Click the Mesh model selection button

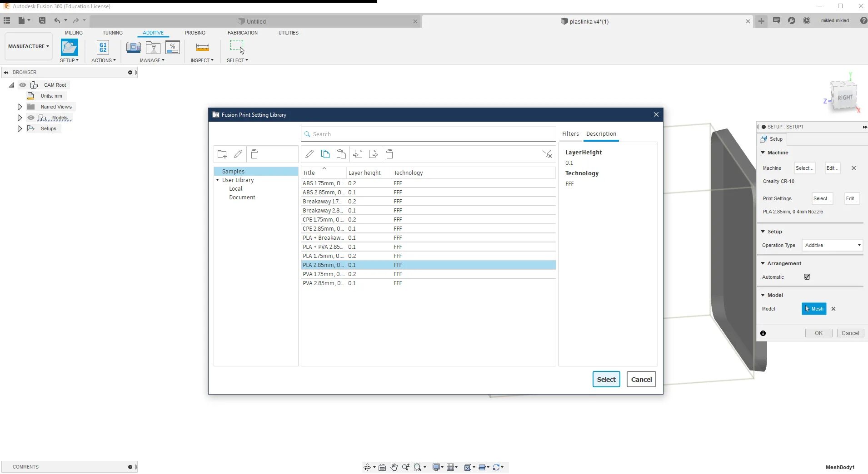coord(814,309)
